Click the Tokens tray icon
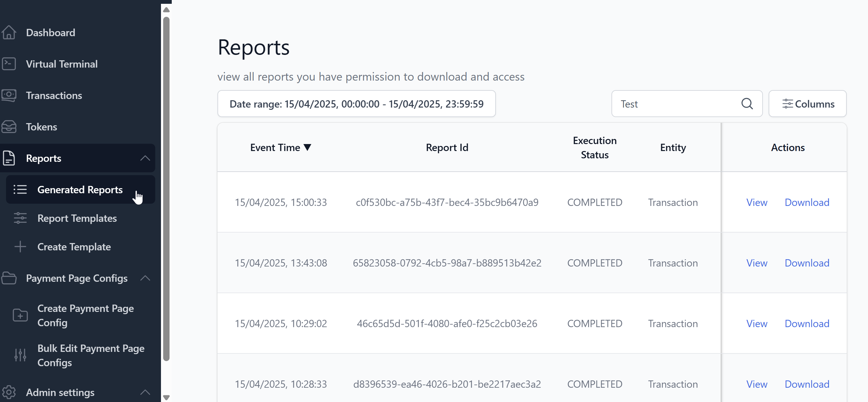This screenshot has height=402, width=868. pos(9,127)
